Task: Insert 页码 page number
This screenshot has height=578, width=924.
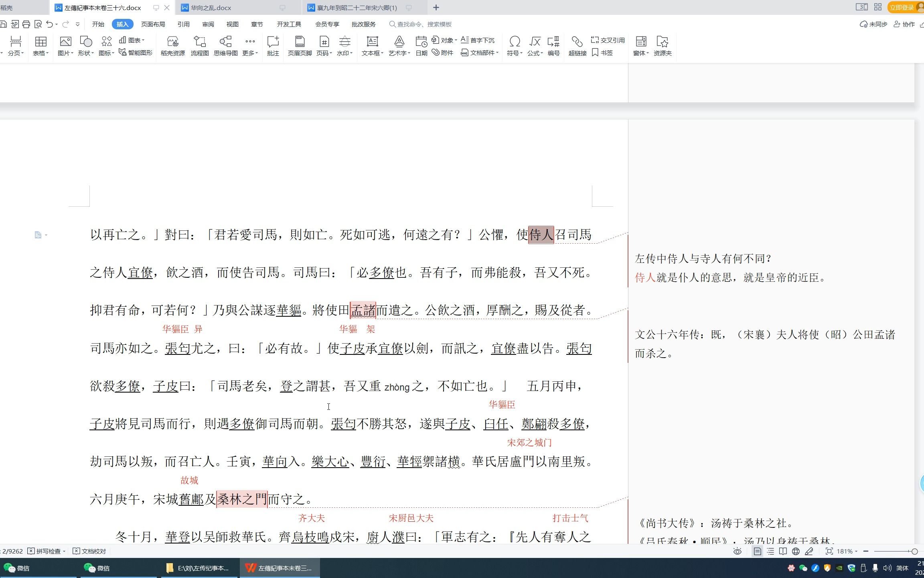Action: point(324,46)
